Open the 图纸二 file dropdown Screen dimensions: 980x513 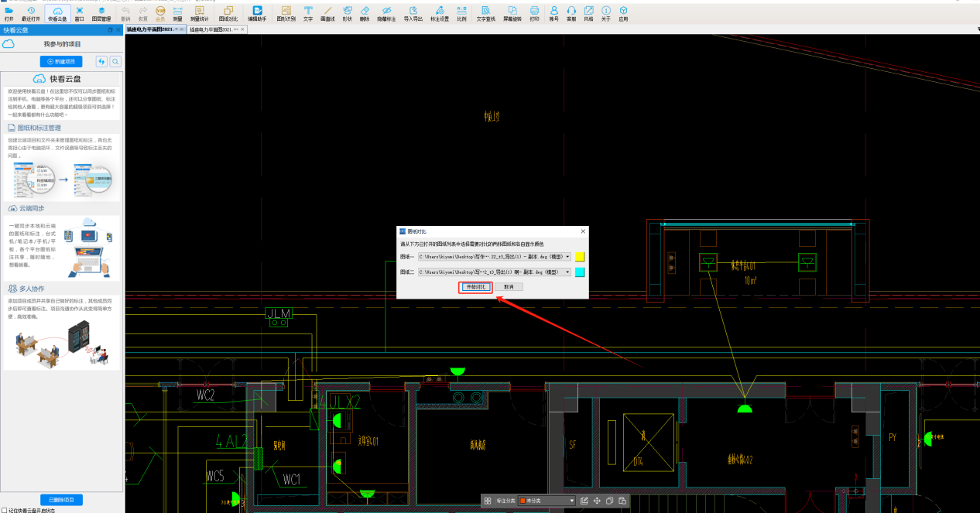coord(495,272)
